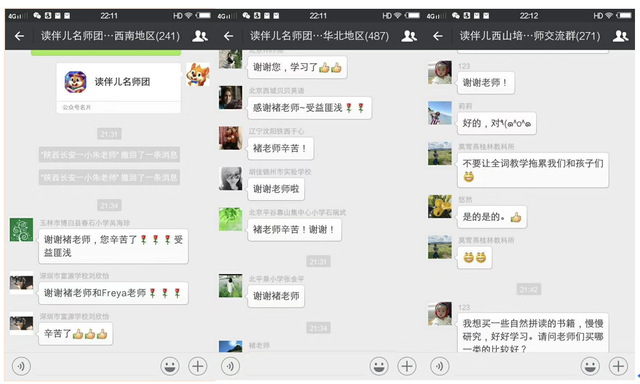The height and width of the screenshot is (384, 640).
Task: Switch to voice input in 师交流群 chat
Action: pyautogui.click(x=440, y=366)
